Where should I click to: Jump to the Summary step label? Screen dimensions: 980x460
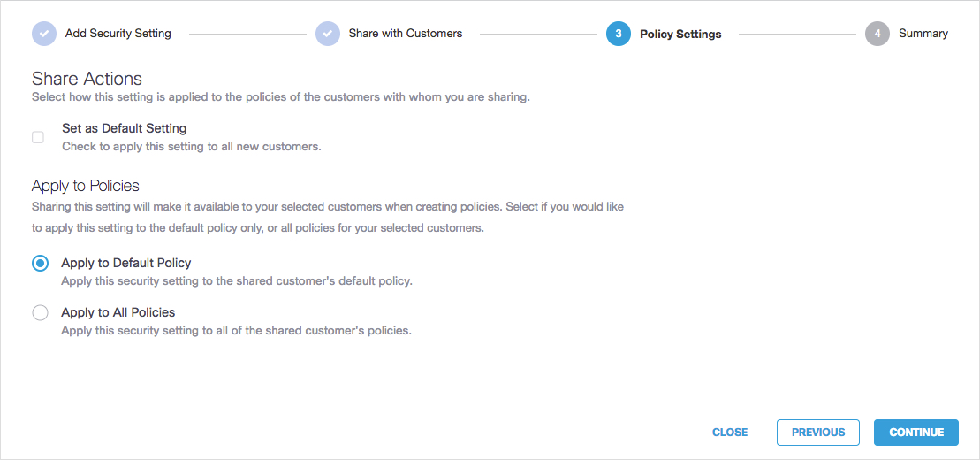[923, 34]
